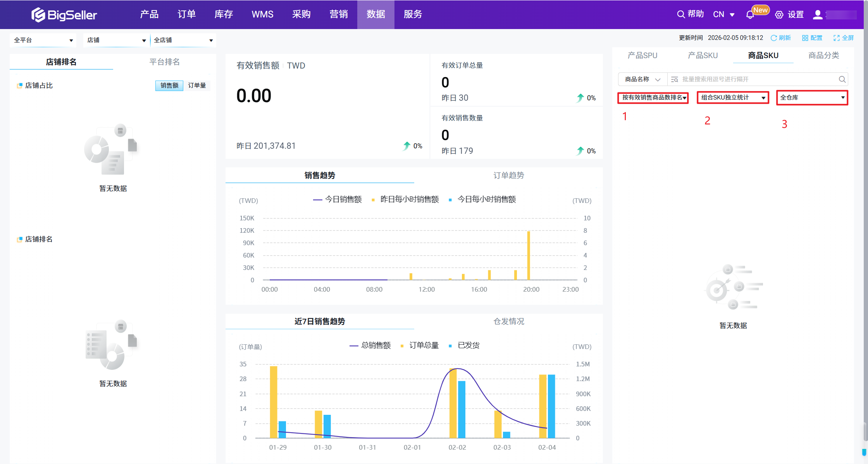Open the 订单 menu in top navigation

(186, 14)
